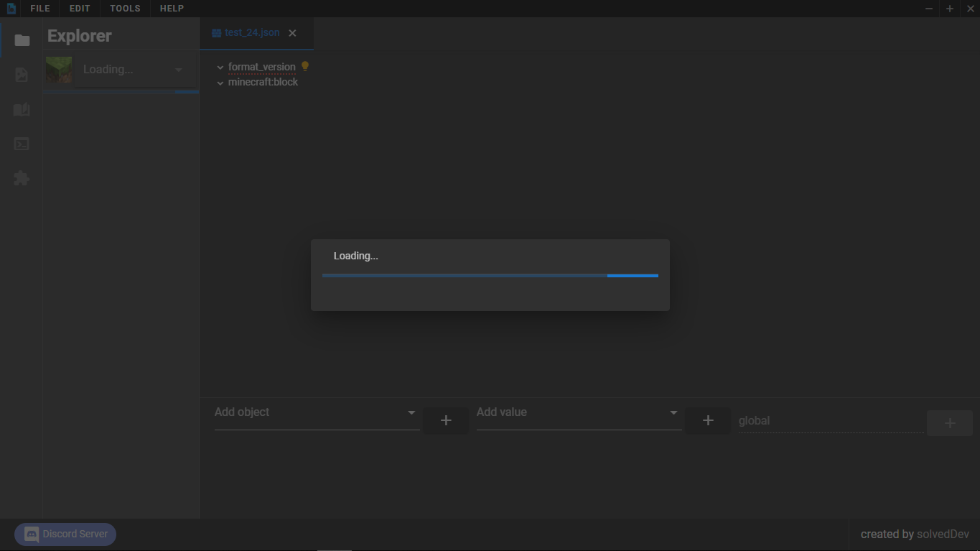980x551 pixels.
Task: Minimize the application window
Action: coord(929,9)
